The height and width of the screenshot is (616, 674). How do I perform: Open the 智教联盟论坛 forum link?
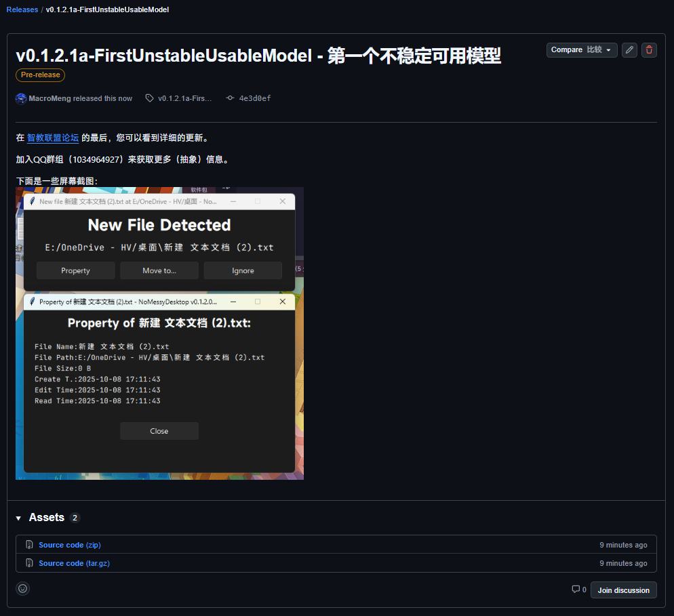click(x=53, y=138)
